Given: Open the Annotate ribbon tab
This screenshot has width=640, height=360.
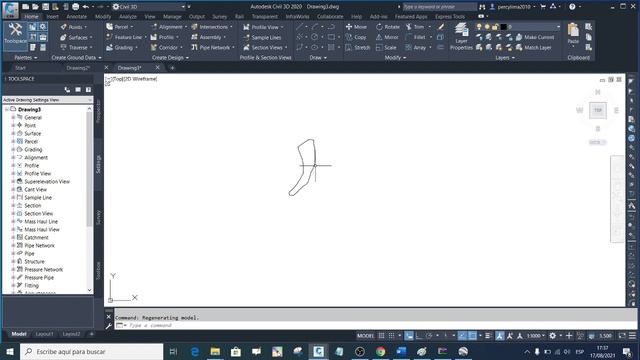Looking at the screenshot, I should pos(77,17).
